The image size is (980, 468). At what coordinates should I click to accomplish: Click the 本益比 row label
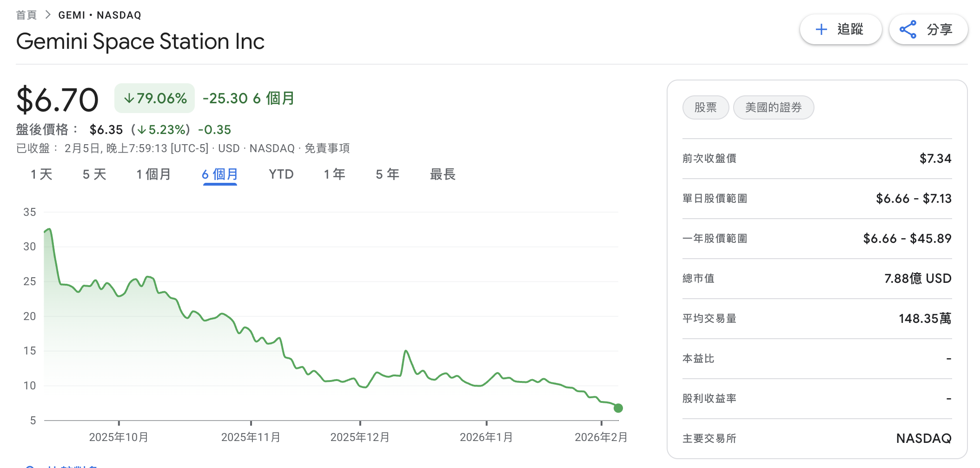pos(698,359)
